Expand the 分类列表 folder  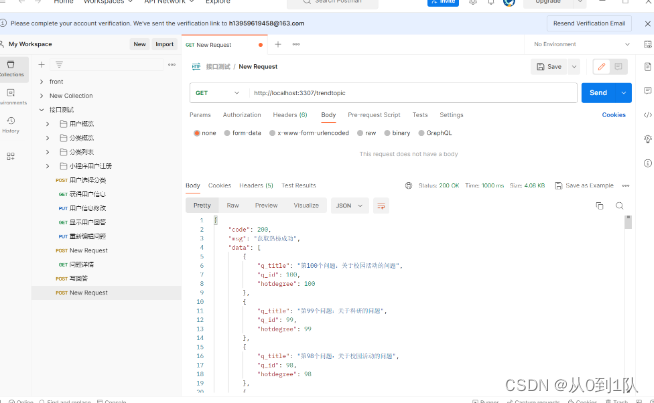(x=48, y=152)
